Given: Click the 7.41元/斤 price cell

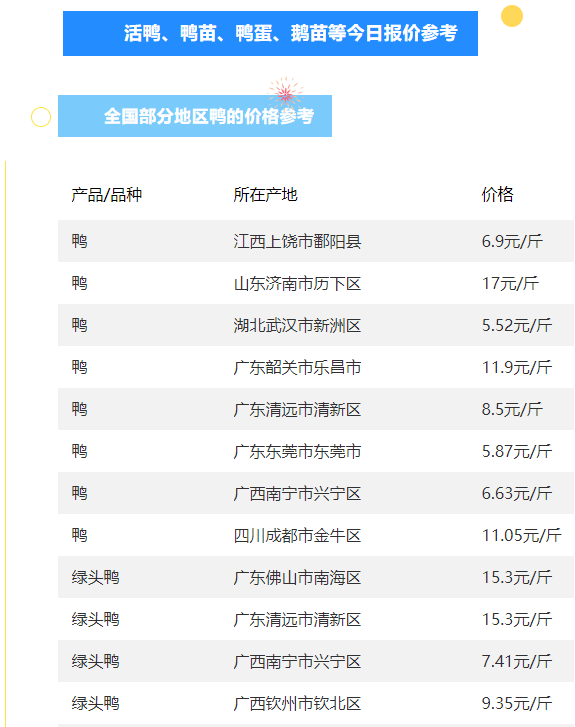Looking at the screenshot, I should coord(517,662).
